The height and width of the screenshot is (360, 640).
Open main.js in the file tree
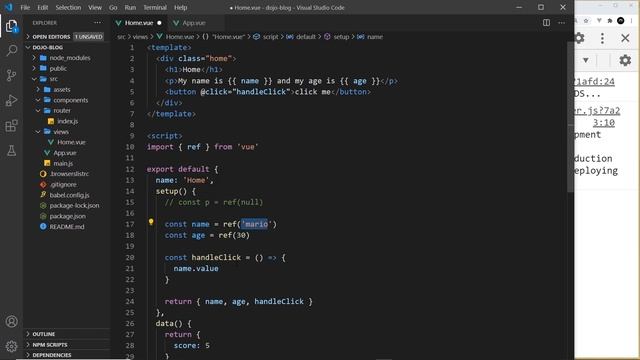[x=67, y=163]
